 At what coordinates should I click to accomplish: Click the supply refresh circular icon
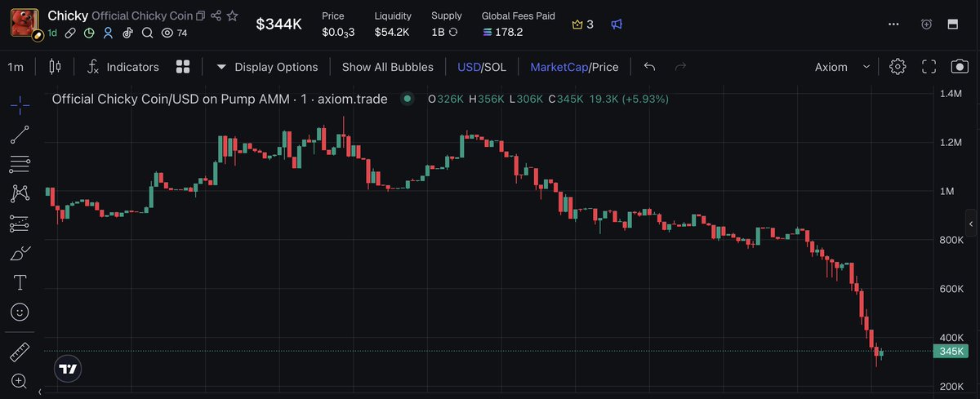(453, 33)
